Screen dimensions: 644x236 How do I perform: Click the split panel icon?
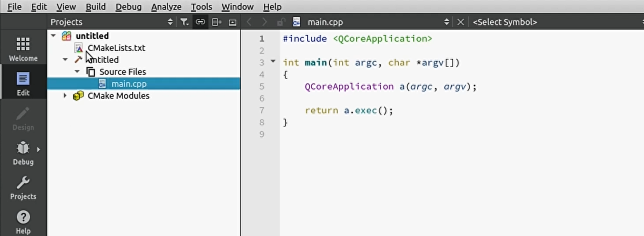pos(216,22)
